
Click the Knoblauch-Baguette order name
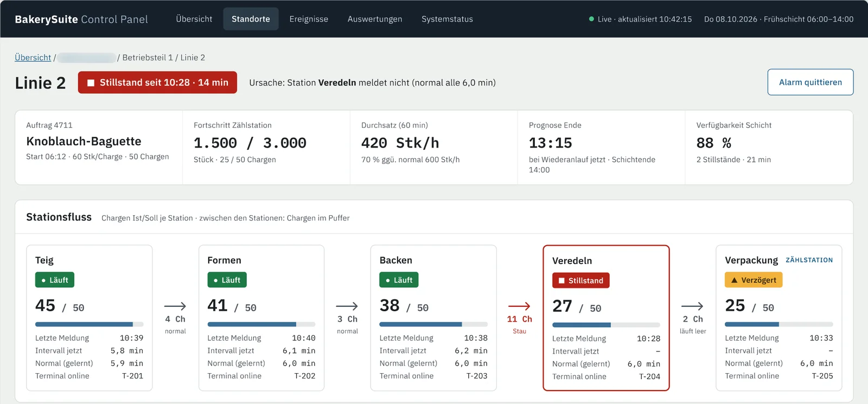tap(84, 142)
